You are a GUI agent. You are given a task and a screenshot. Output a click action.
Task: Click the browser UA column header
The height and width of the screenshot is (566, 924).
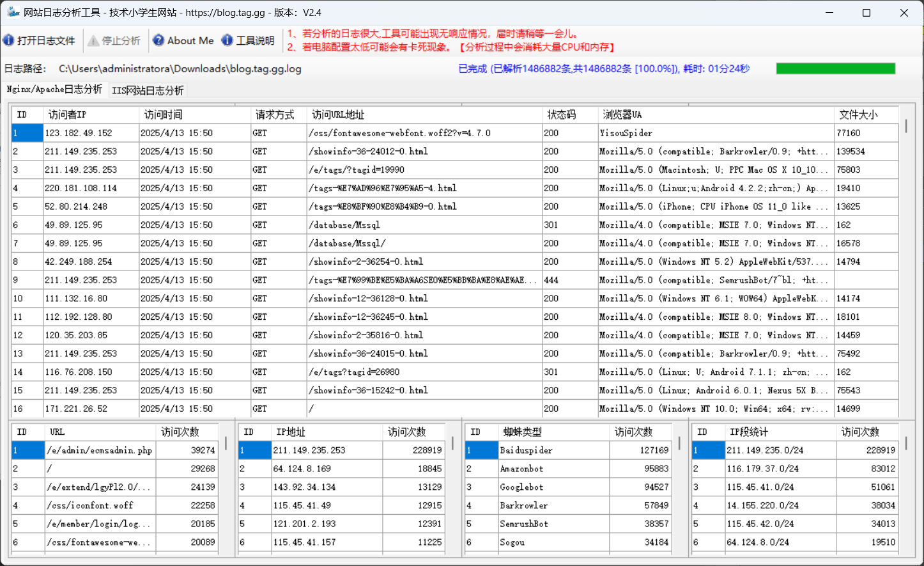[x=622, y=114]
